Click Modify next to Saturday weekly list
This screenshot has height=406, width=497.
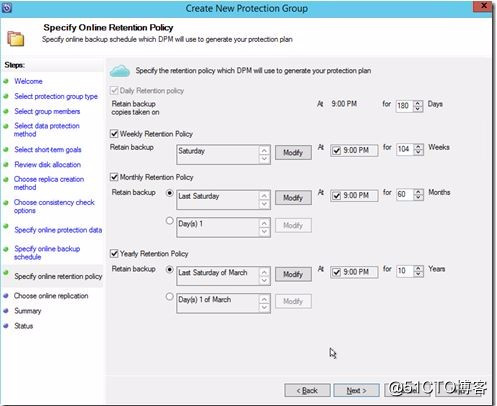(x=293, y=153)
